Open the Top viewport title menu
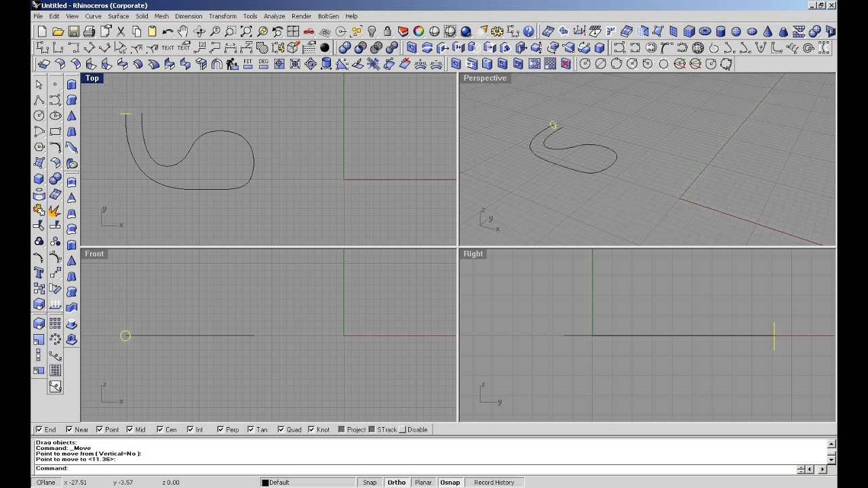Viewport: 868px width, 488px height. coord(92,79)
